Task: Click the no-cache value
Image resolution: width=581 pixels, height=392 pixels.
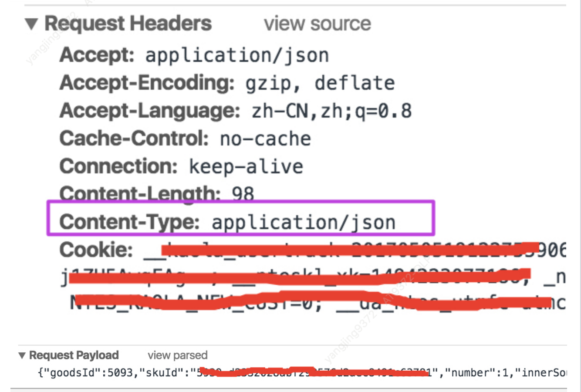Action: coord(265,139)
